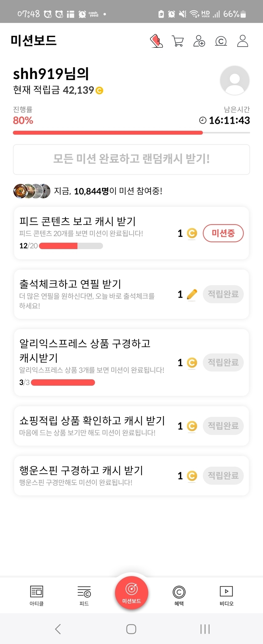The image size is (263, 644).
Task: Open the recent apps button
Action: [205, 629]
